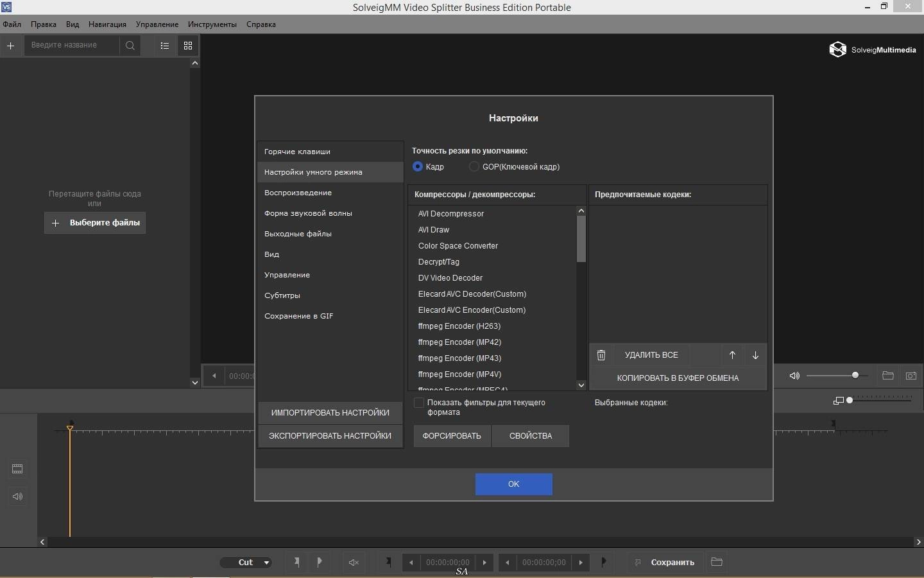This screenshot has height=578, width=924.
Task: Open Вид section in settings sidebar
Action: pos(330,254)
